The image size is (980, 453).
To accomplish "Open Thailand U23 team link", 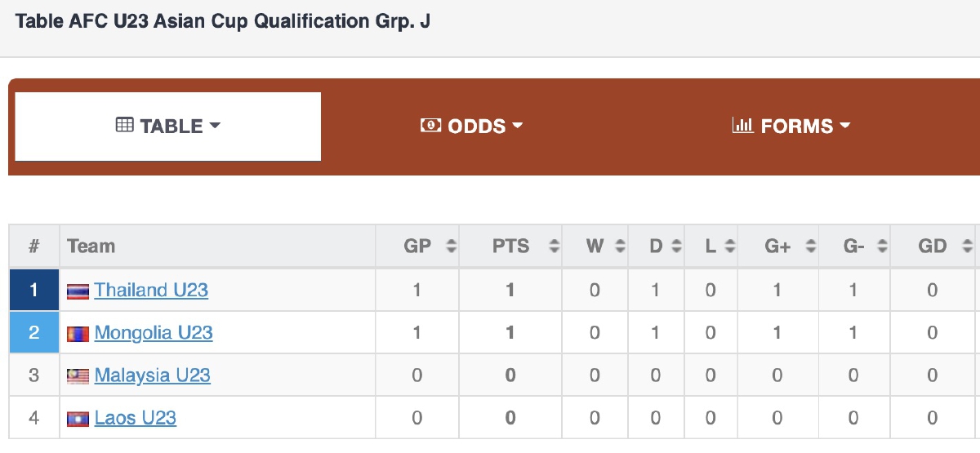I will [x=151, y=290].
